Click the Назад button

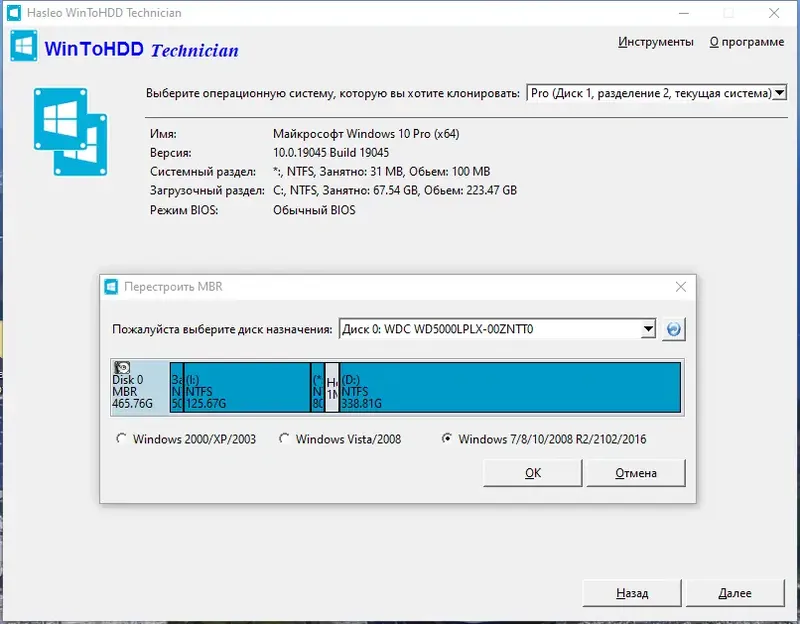[x=630, y=593]
